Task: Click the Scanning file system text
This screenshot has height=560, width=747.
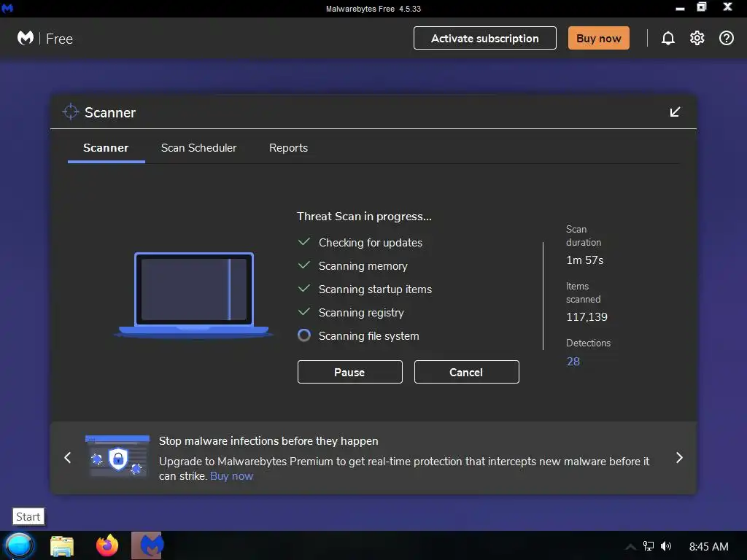Action: click(368, 336)
